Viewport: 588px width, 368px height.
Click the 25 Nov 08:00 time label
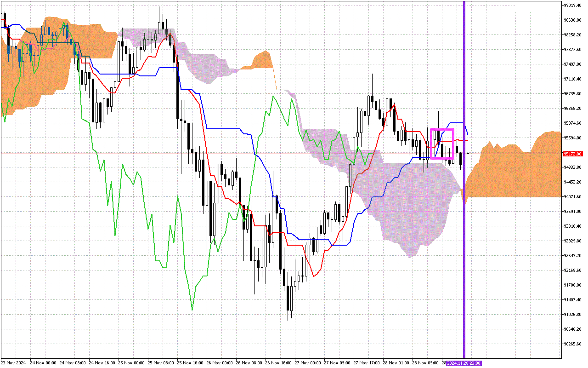tap(161, 363)
